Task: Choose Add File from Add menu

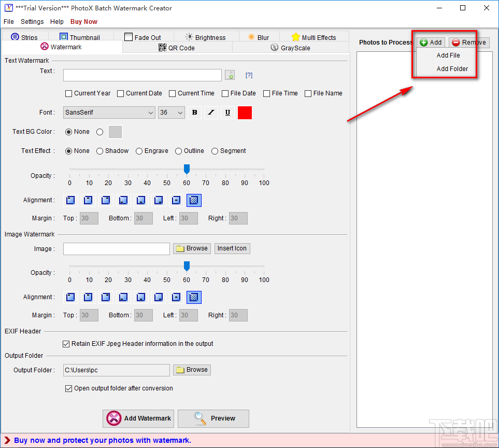Action: click(x=448, y=55)
